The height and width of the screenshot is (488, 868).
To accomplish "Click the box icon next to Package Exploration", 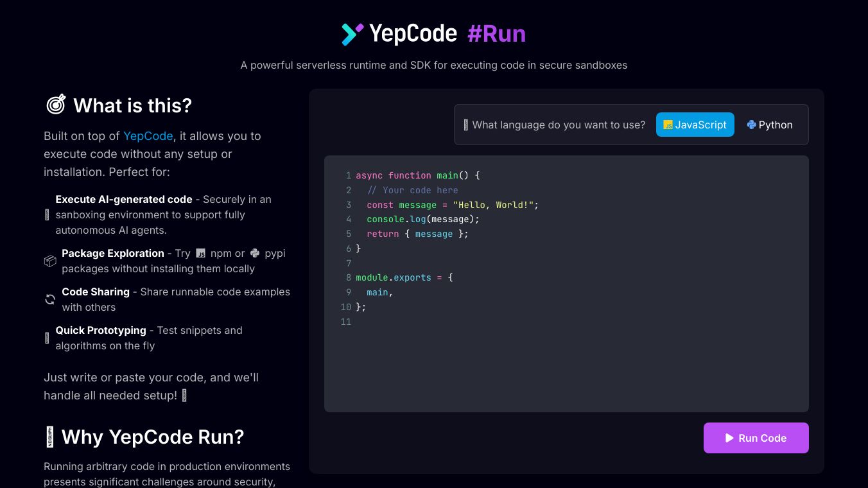I will 50,261.
